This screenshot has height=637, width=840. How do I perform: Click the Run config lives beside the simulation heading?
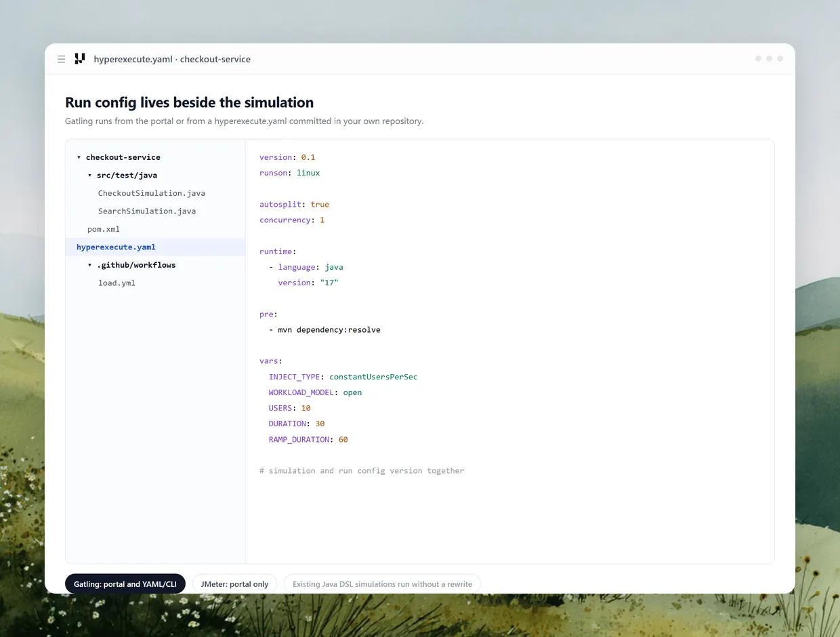(x=190, y=102)
